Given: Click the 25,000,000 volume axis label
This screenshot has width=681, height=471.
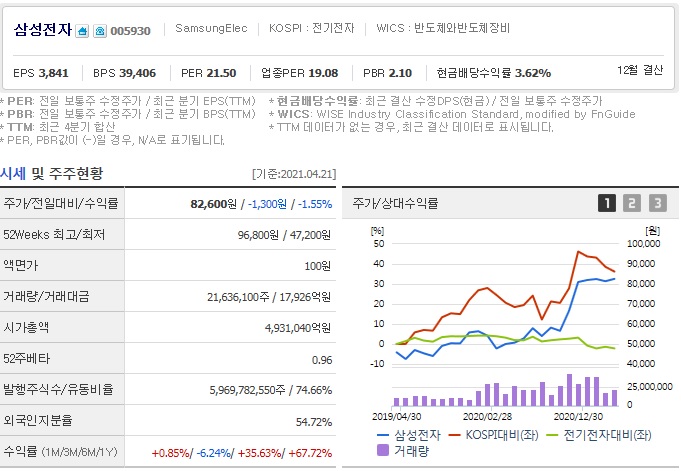Looking at the screenshot, I should (650, 386).
